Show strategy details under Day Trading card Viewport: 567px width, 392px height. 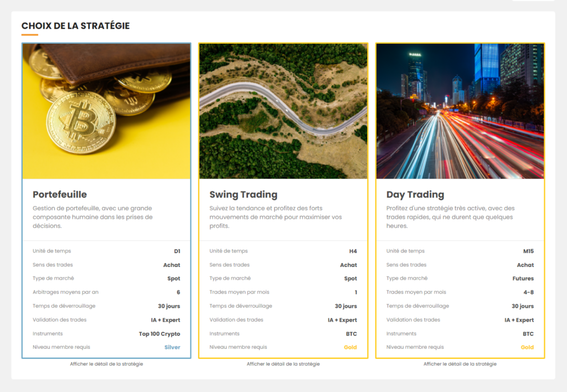pyautogui.click(x=460, y=364)
